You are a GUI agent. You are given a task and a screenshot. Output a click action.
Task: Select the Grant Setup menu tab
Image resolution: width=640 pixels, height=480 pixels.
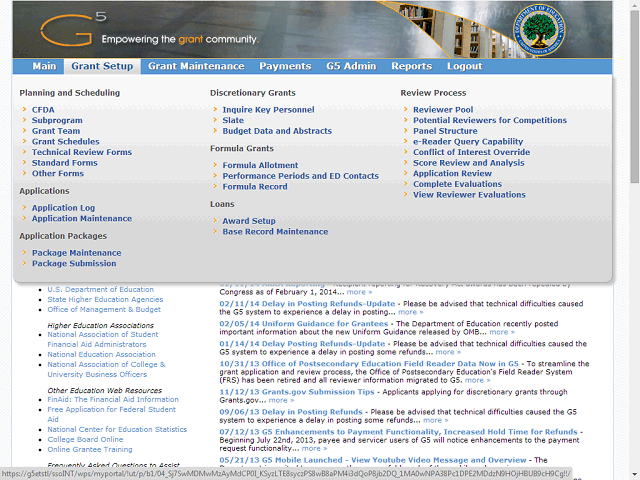click(x=102, y=66)
